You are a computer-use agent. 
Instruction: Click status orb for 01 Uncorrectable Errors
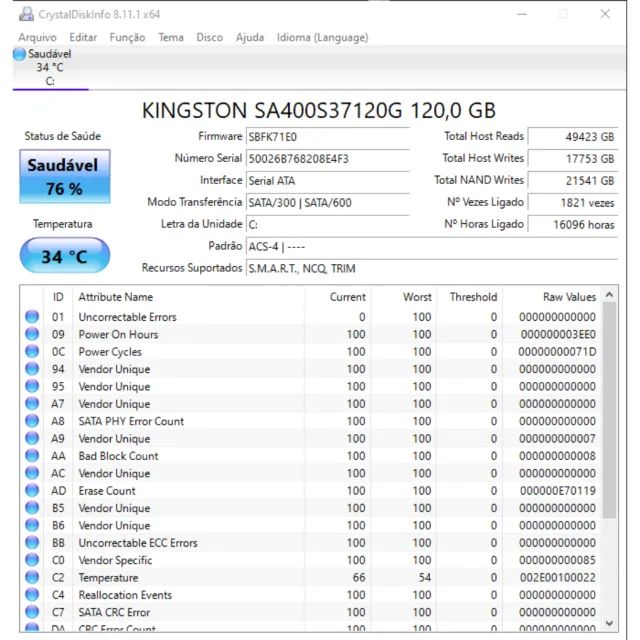click(x=32, y=317)
